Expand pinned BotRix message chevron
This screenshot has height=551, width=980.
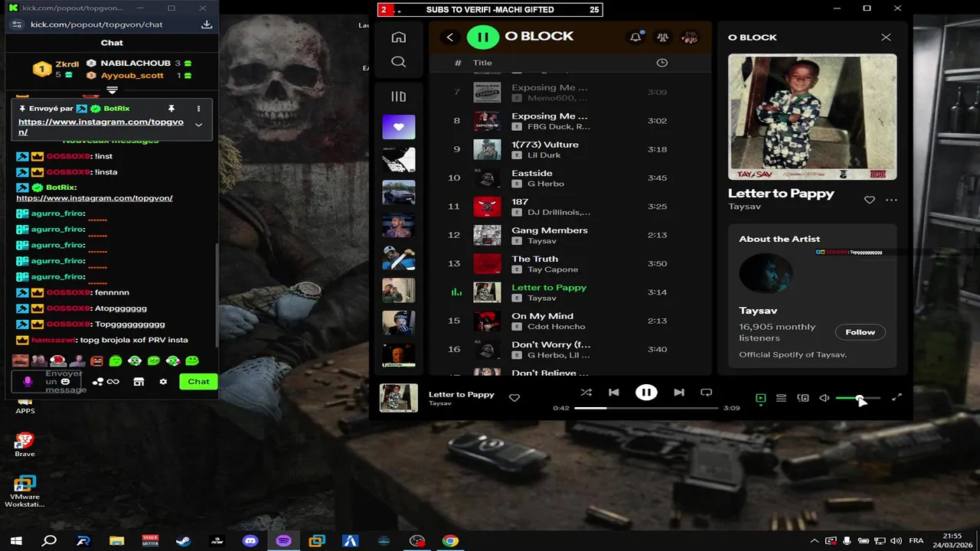click(198, 125)
